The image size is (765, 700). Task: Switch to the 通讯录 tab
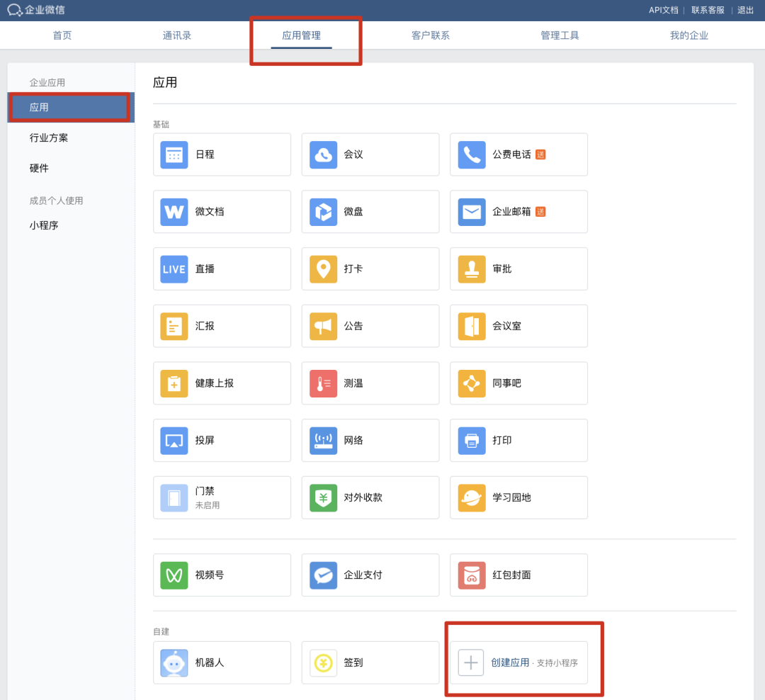pos(177,35)
